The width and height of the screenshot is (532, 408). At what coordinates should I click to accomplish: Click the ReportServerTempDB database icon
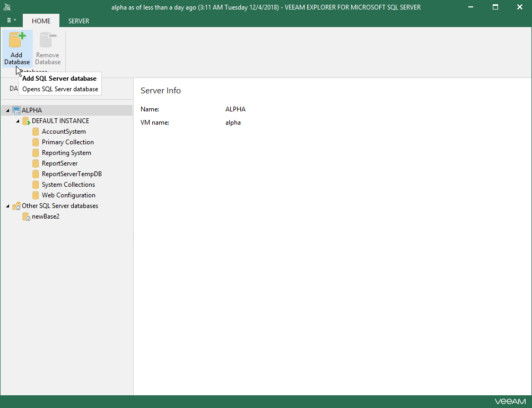[x=36, y=174]
